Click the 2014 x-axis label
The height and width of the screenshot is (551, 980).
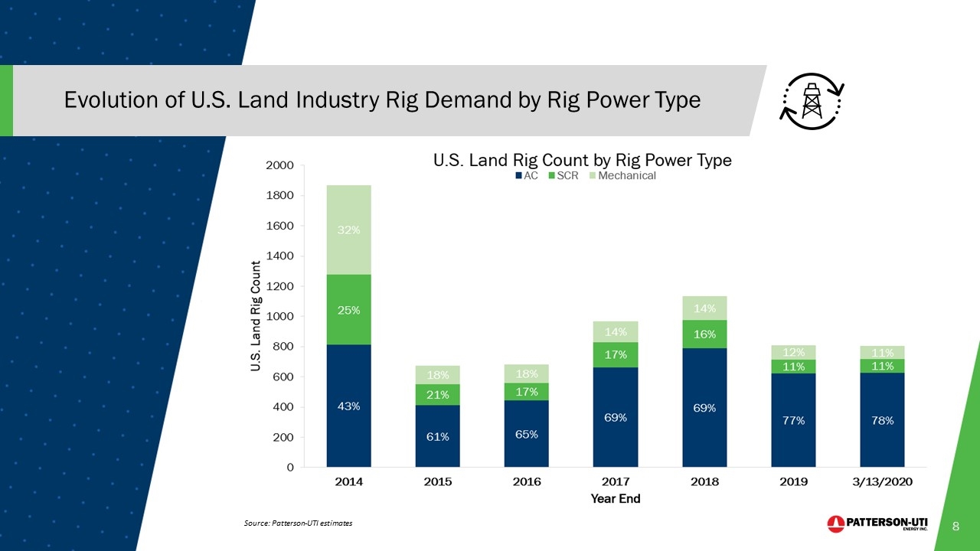point(349,481)
